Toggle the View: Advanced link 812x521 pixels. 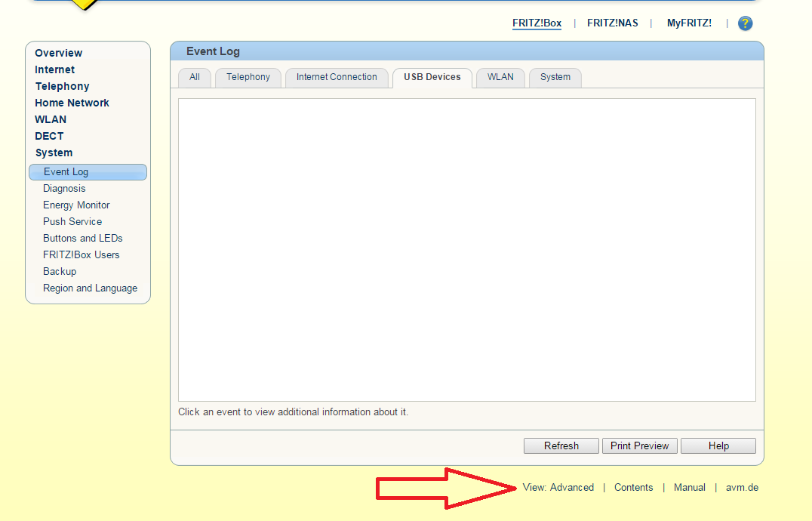[x=558, y=488]
